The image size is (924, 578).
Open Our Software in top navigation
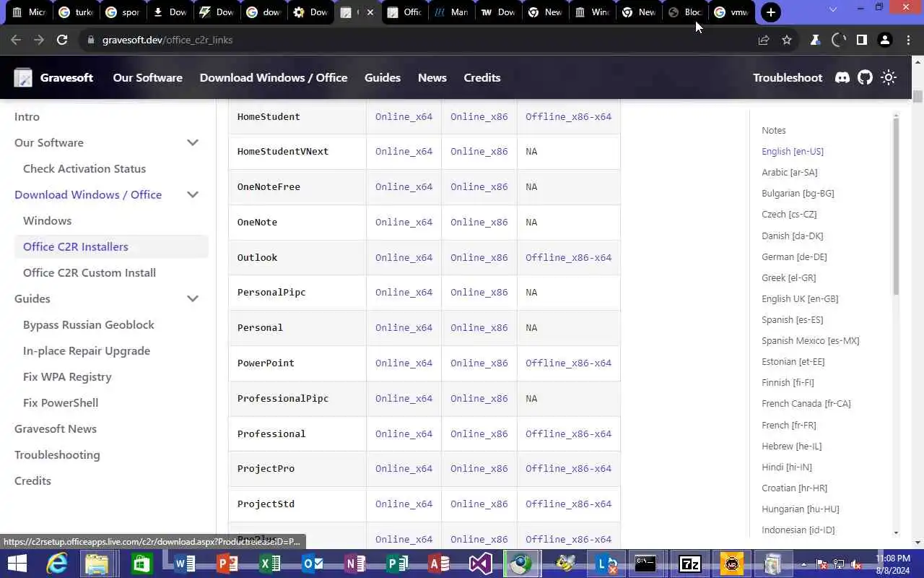147,77
